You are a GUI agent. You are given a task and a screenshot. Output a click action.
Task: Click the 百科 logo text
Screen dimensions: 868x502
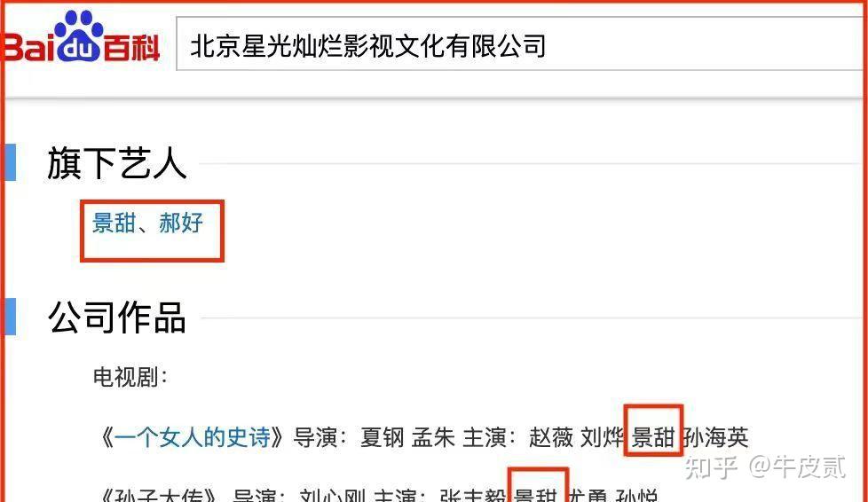[131, 48]
